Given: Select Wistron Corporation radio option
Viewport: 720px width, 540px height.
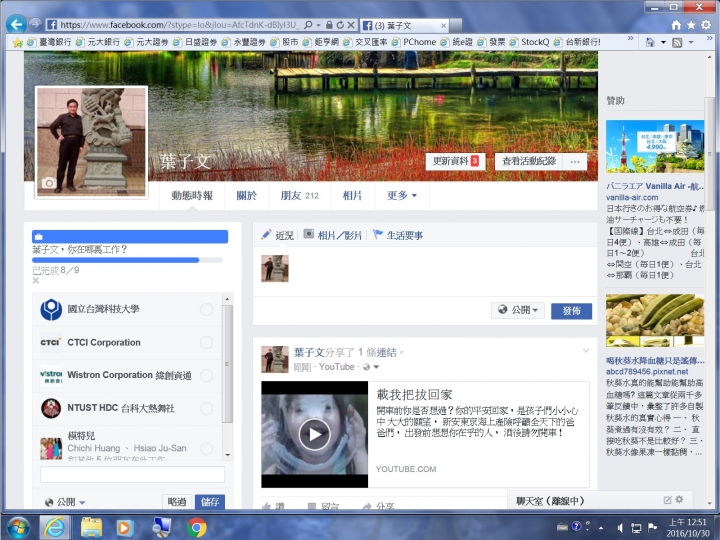Looking at the screenshot, I should pyautogui.click(x=207, y=376).
